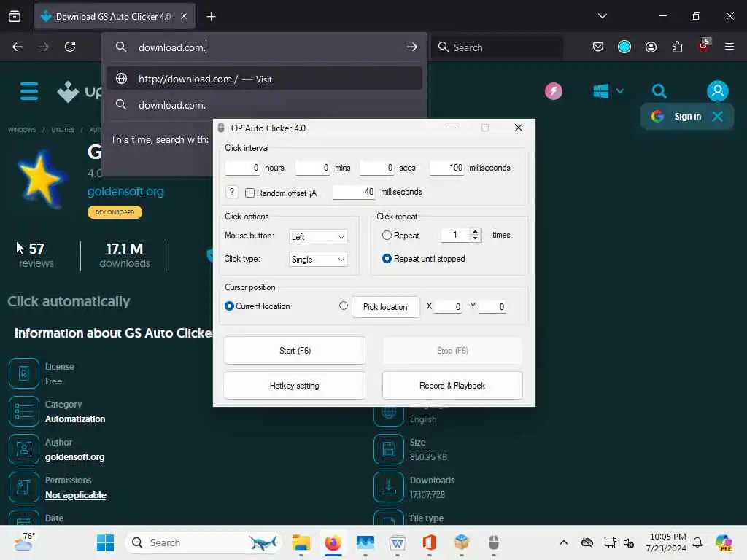Open a new browser tab
Screen dimensions: 747x560
click(x=211, y=17)
